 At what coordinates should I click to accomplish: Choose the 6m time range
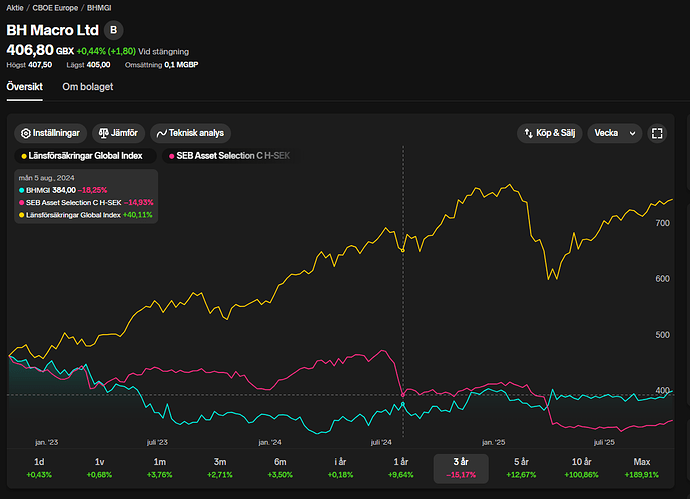[x=280, y=468]
